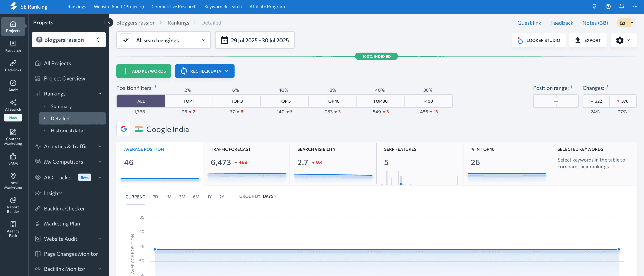The width and height of the screenshot is (644, 276).
Task: Open the settings gear dropdown
Action: (x=623, y=40)
